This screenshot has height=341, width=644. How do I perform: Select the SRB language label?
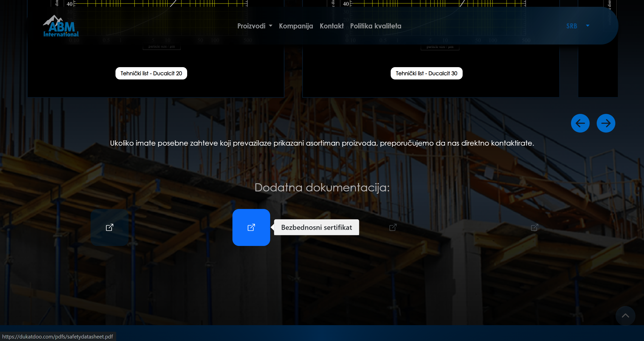[x=572, y=26]
